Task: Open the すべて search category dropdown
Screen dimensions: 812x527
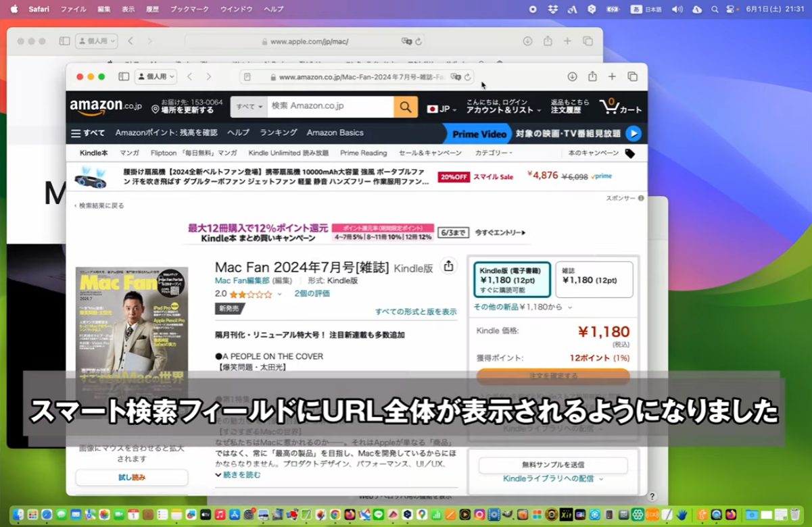Action: [249, 107]
